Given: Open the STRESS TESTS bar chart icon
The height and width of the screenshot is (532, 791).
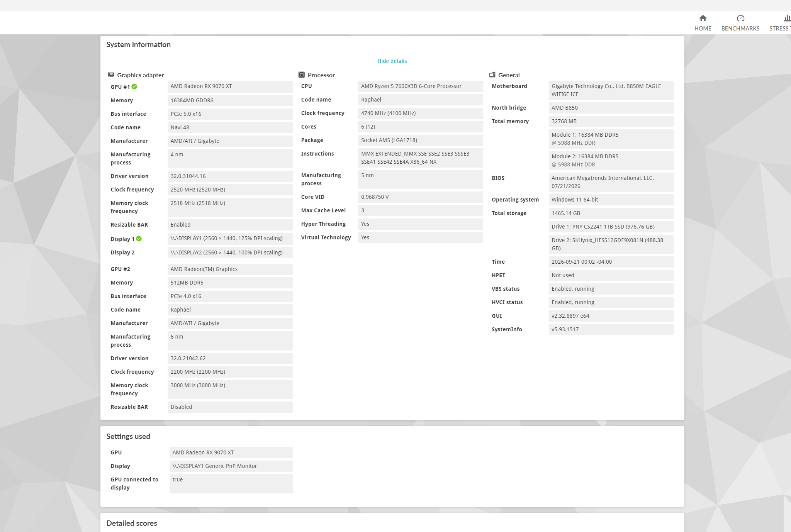Looking at the screenshot, I should [x=787, y=18].
